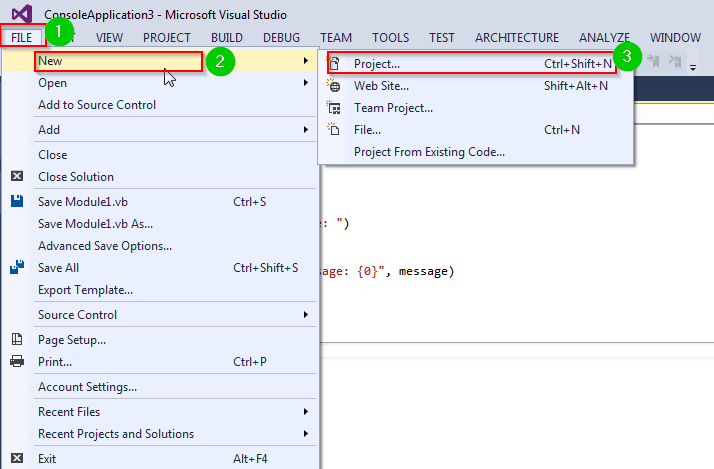Image resolution: width=714 pixels, height=469 pixels.
Task: Choose Advanced Save Options...
Action: pyautogui.click(x=105, y=245)
